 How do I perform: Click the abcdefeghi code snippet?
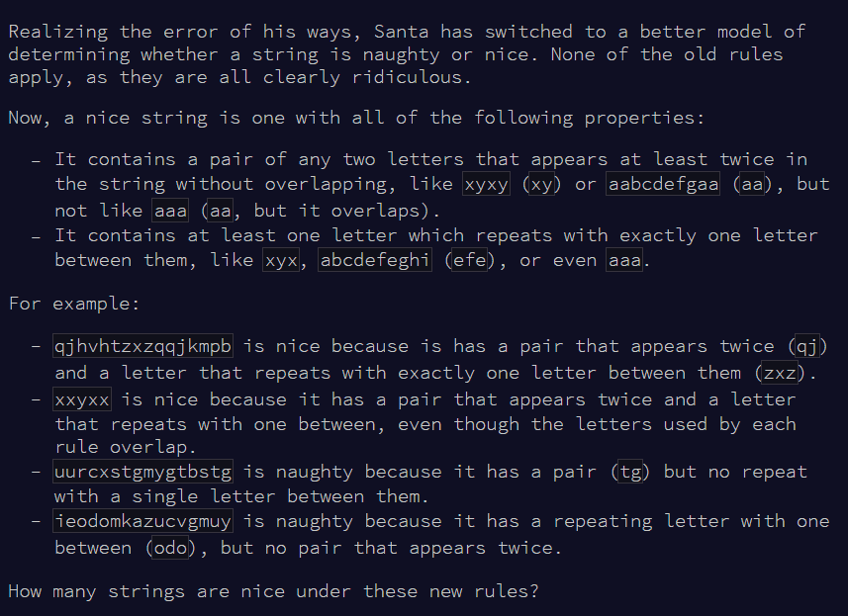tap(375, 261)
